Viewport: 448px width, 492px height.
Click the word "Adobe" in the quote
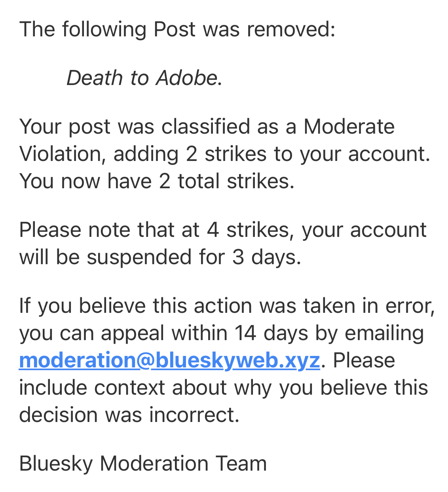[187, 78]
